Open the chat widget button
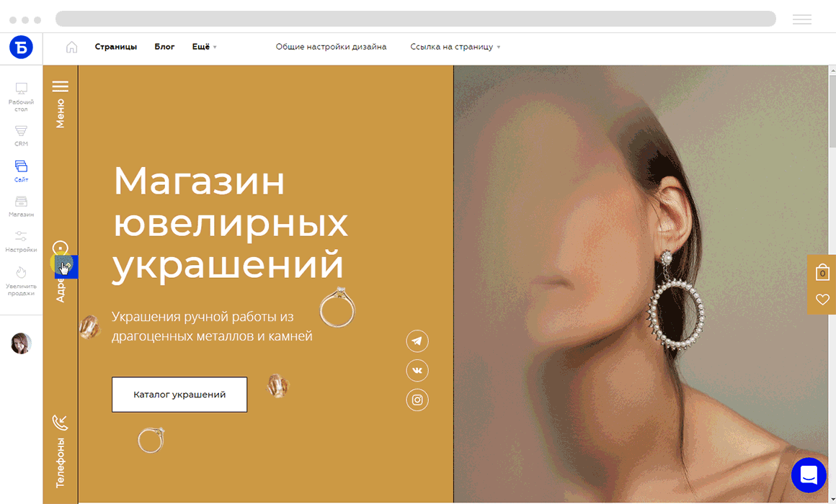 click(x=809, y=474)
